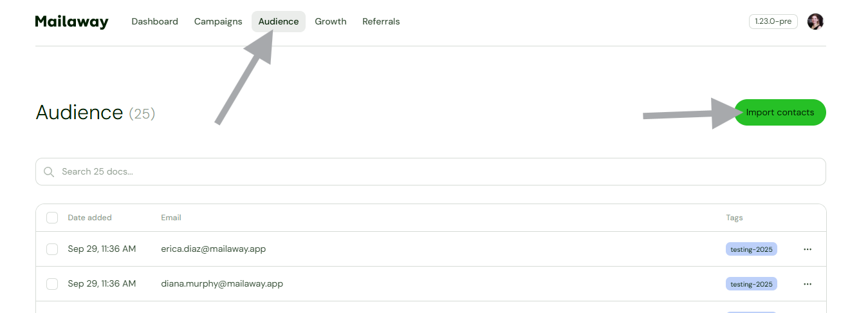Open the Referrals tab

381,21
